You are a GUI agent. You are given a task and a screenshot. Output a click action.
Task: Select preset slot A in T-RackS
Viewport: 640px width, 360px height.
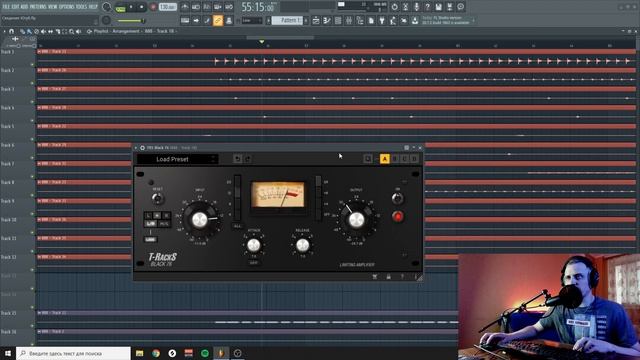coord(384,159)
